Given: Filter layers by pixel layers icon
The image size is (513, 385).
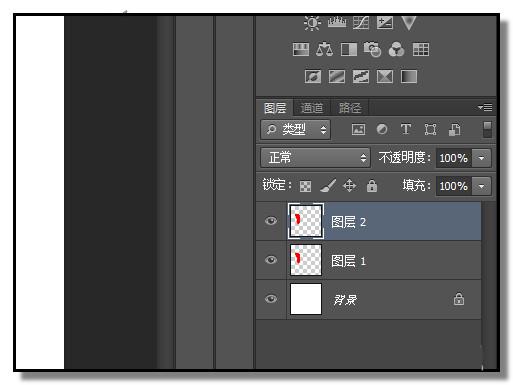Looking at the screenshot, I should pos(358,129).
